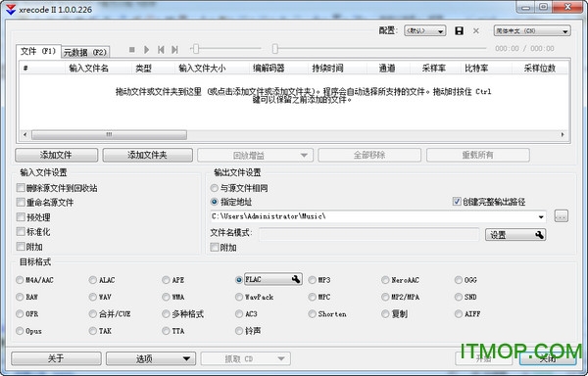Open the language dropdown 简体中文 (CN)

532,30
